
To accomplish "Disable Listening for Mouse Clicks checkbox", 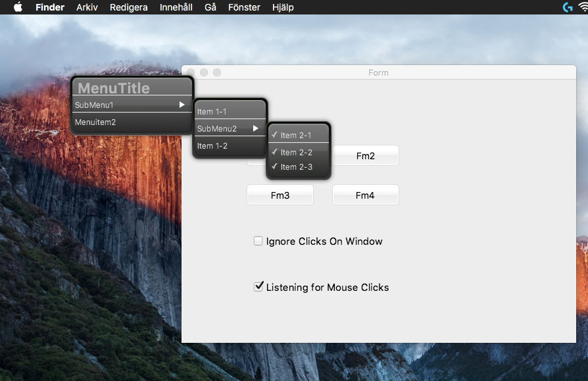I will click(258, 287).
